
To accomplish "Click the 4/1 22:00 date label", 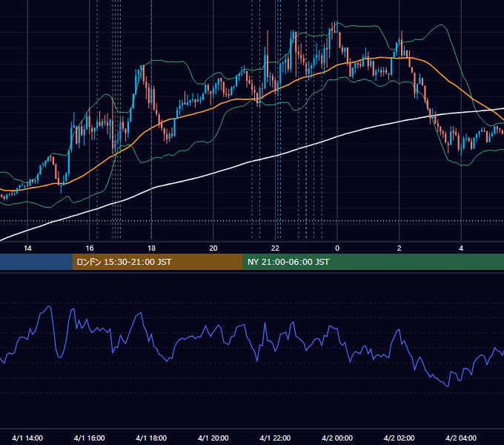I will click(x=275, y=438).
